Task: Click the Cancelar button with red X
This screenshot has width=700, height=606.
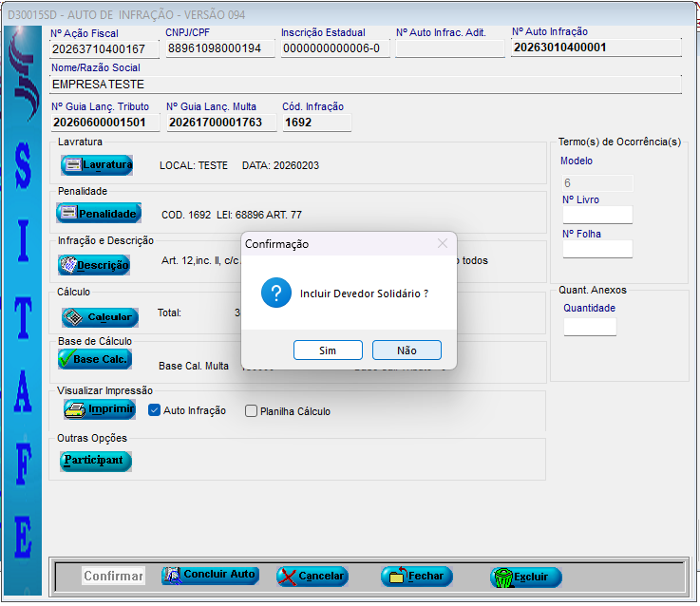Action: click(x=312, y=577)
